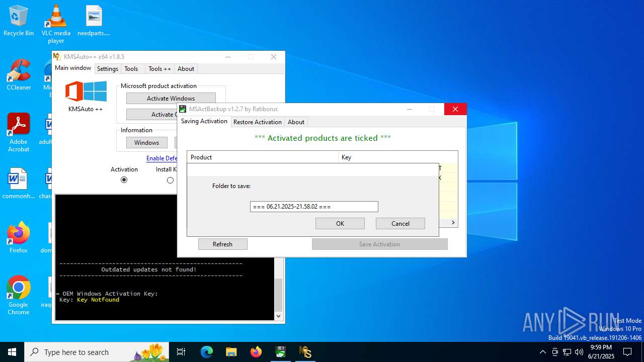Click Type here to search box

(96, 352)
